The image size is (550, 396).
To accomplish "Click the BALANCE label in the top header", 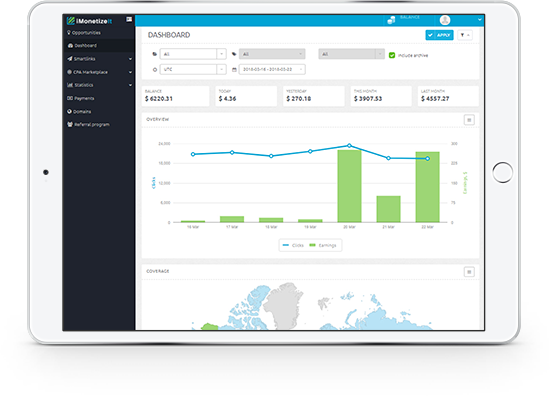I will click(x=409, y=17).
